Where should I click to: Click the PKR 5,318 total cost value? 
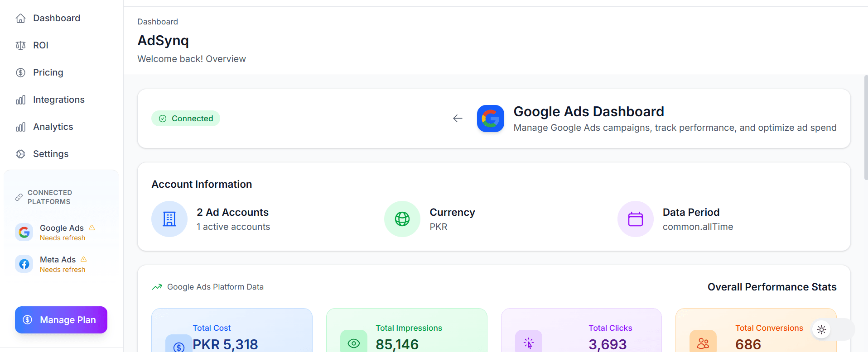(225, 344)
